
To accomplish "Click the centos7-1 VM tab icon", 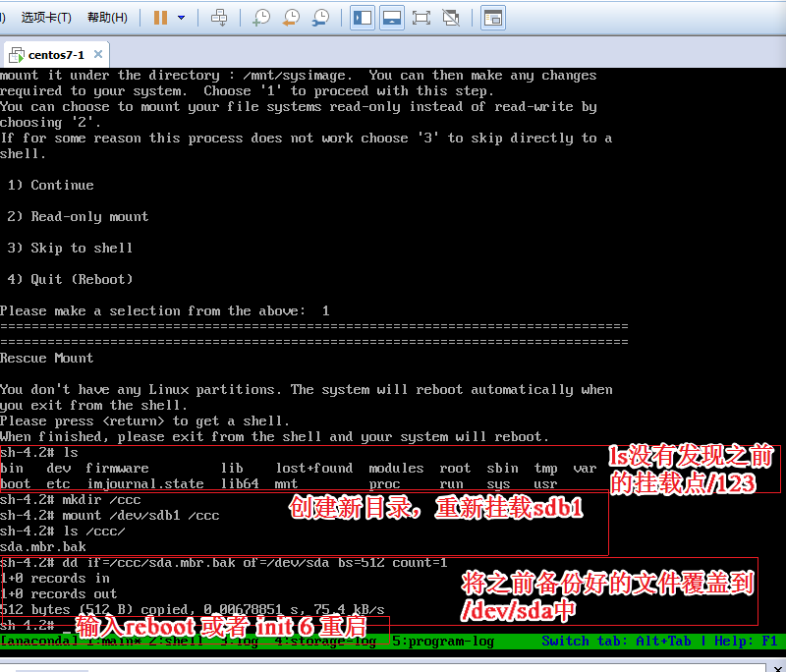I will tap(17, 55).
